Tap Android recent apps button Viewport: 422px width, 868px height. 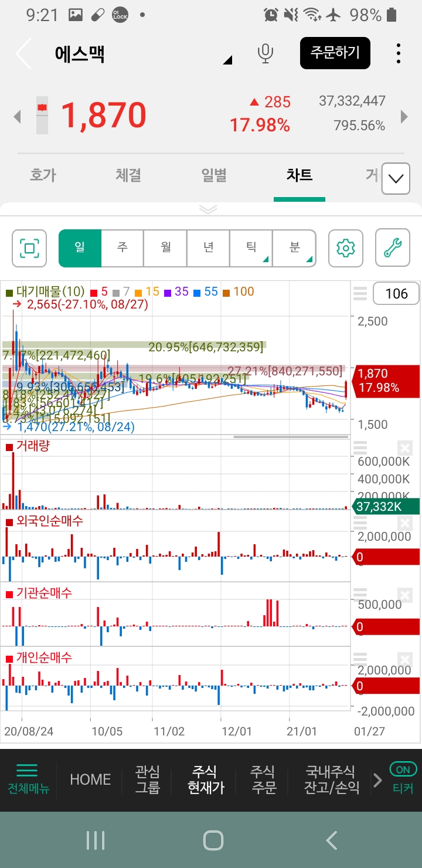(95, 840)
